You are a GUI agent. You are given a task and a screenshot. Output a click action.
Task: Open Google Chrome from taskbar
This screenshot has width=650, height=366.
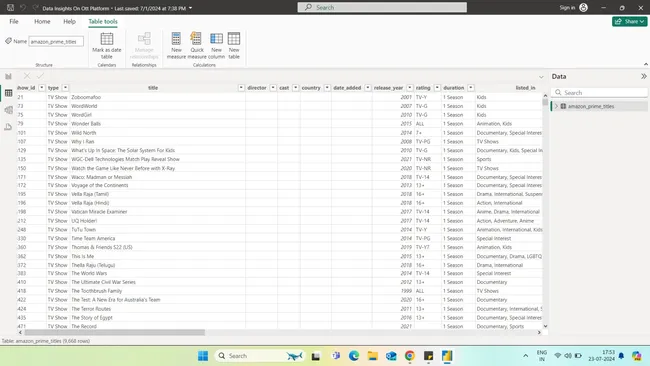coord(410,356)
